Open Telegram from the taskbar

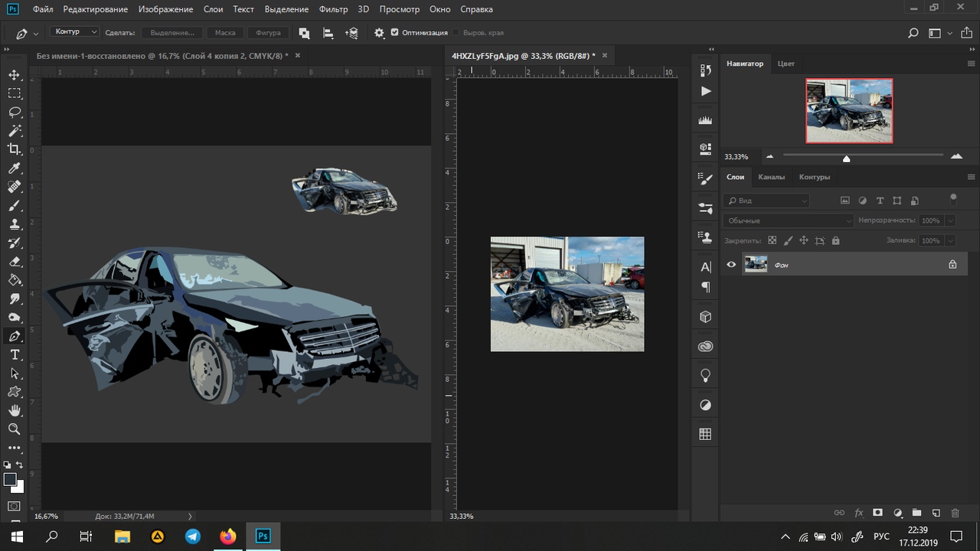[193, 536]
